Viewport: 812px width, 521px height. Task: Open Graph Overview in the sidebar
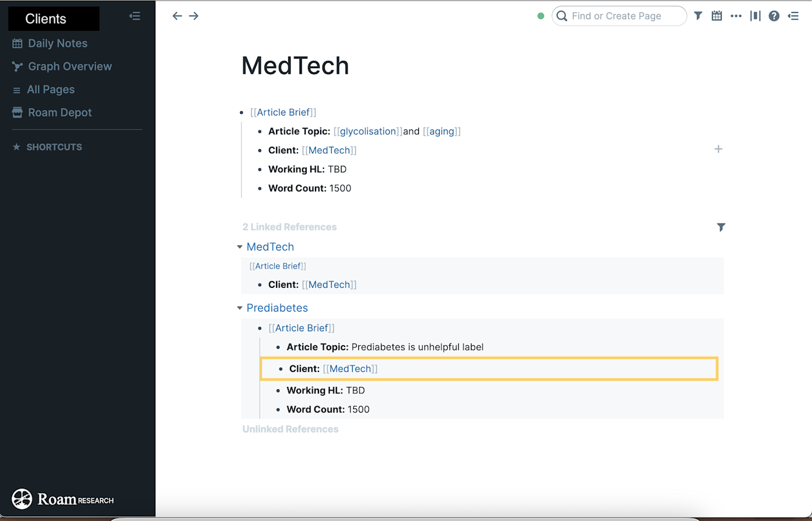(x=70, y=67)
